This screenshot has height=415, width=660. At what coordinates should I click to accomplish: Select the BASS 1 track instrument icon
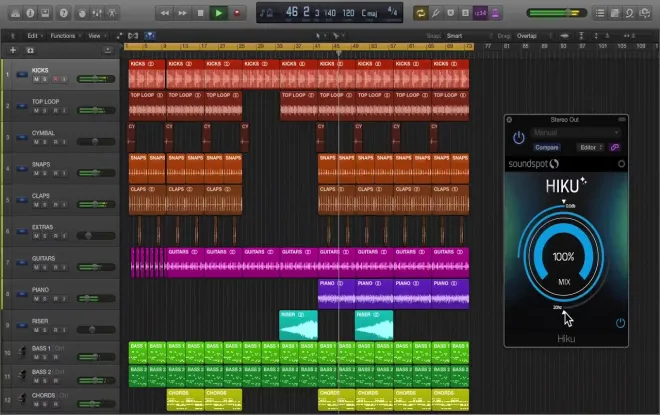pos(21,352)
